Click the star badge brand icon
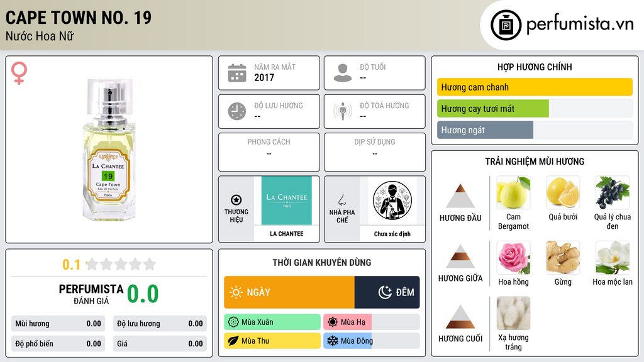This screenshot has width=644, height=362. 236,200
